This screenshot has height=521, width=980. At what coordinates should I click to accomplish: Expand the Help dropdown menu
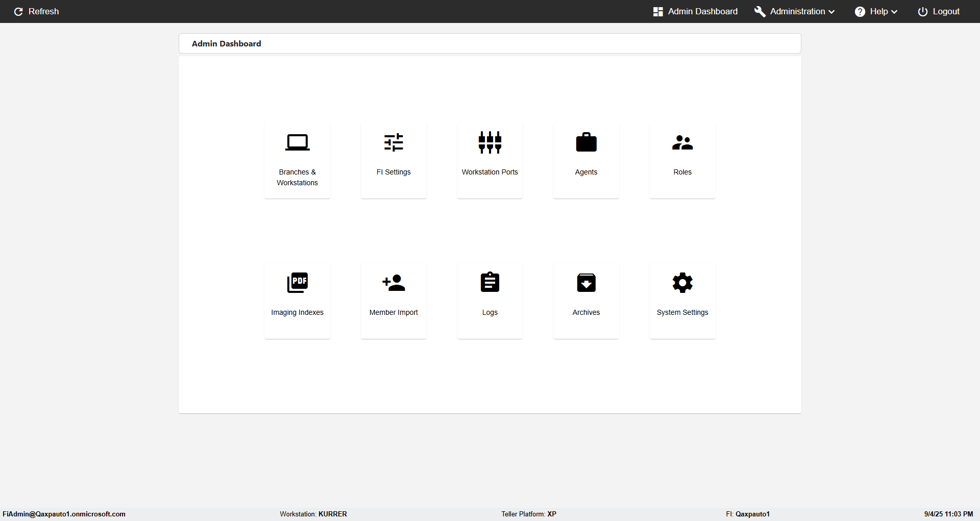click(x=876, y=12)
